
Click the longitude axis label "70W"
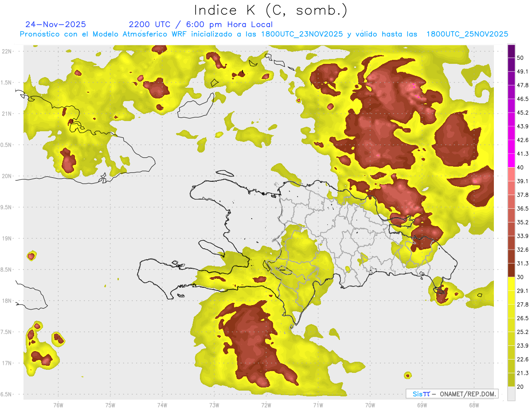(x=370, y=405)
